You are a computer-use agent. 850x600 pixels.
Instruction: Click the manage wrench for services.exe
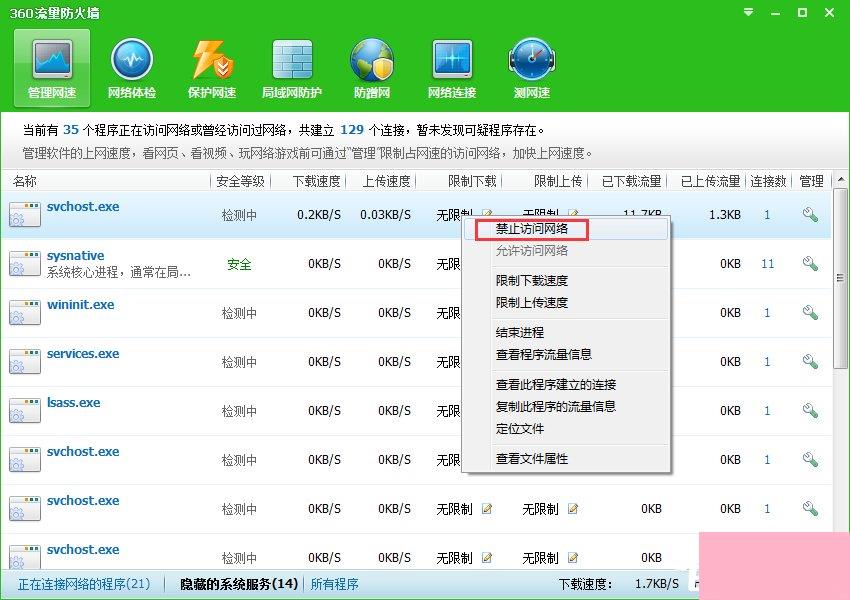[x=810, y=362]
